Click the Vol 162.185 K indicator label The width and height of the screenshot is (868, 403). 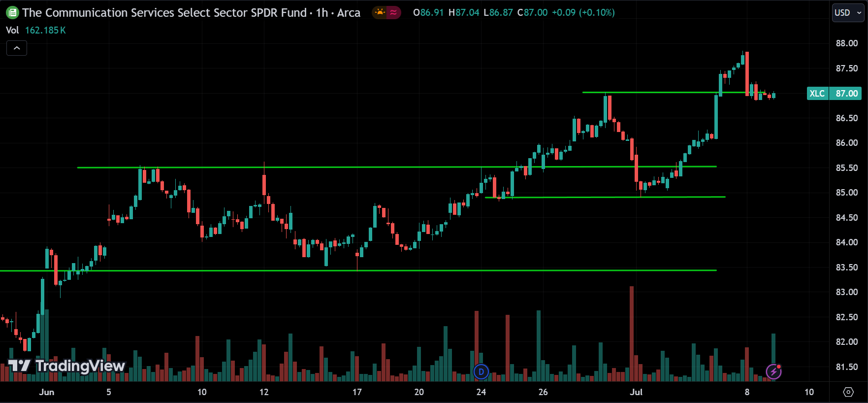tap(35, 31)
